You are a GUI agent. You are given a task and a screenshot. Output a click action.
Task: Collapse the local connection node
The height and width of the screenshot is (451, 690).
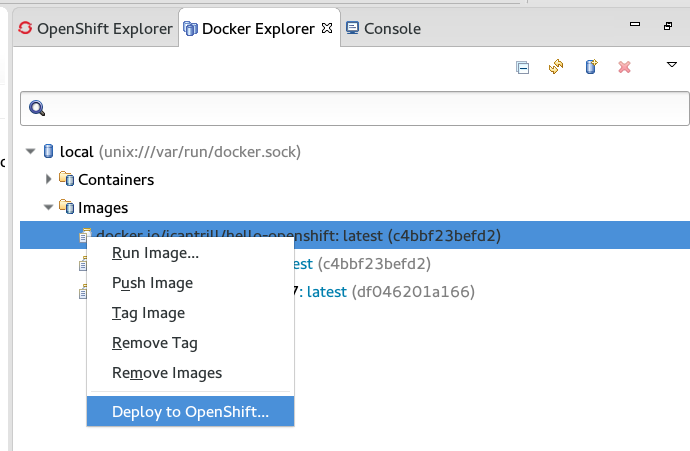click(31, 152)
